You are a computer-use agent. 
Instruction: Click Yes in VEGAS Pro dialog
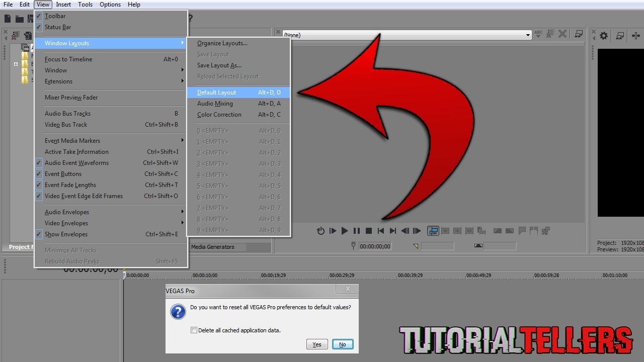pyautogui.click(x=317, y=344)
